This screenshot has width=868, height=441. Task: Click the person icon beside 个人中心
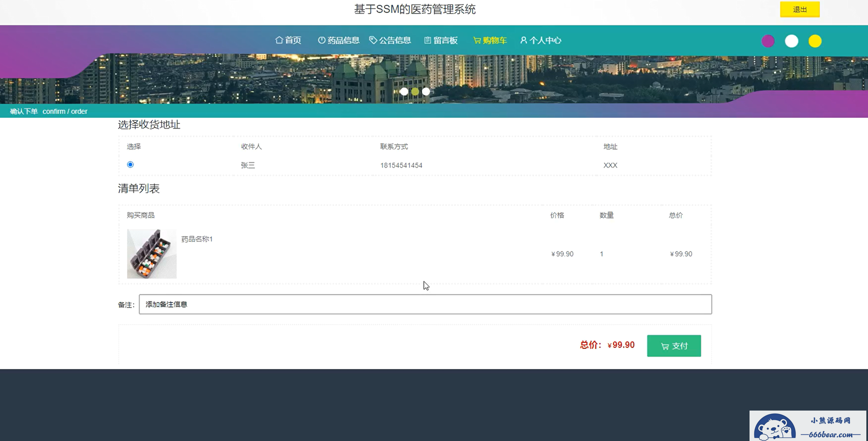[x=523, y=40]
